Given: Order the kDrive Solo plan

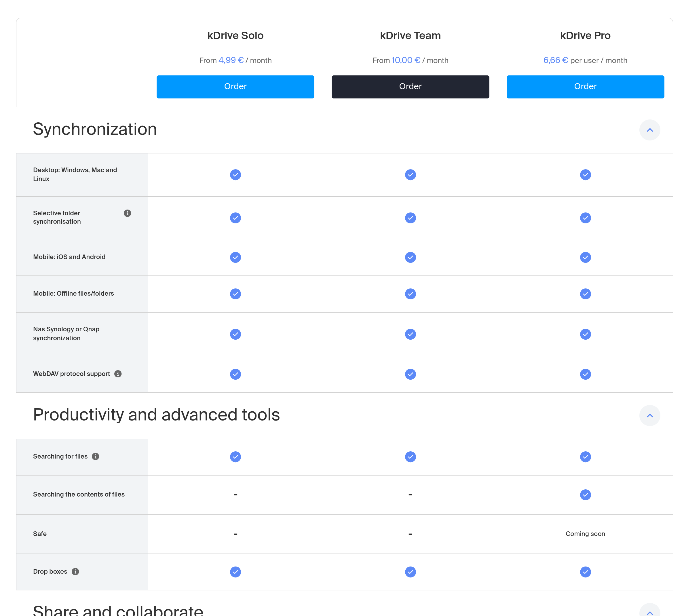Looking at the screenshot, I should click(x=235, y=87).
